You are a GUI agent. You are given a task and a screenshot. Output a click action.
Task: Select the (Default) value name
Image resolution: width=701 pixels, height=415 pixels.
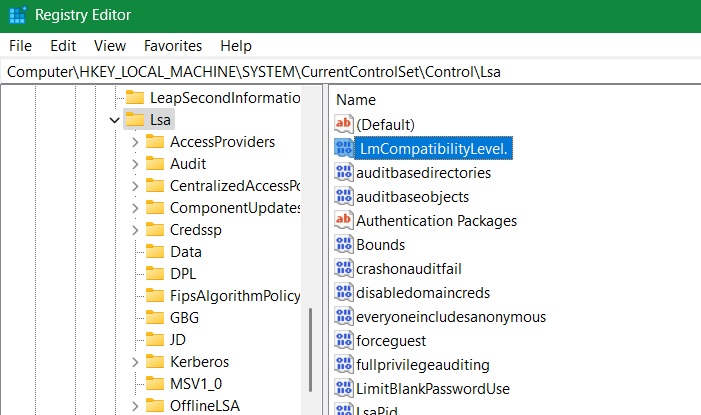pyautogui.click(x=385, y=124)
